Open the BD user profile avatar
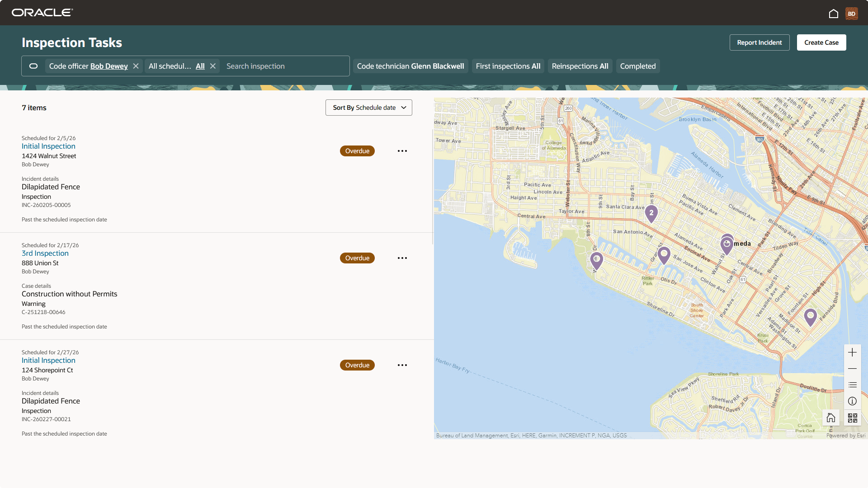 (x=852, y=14)
